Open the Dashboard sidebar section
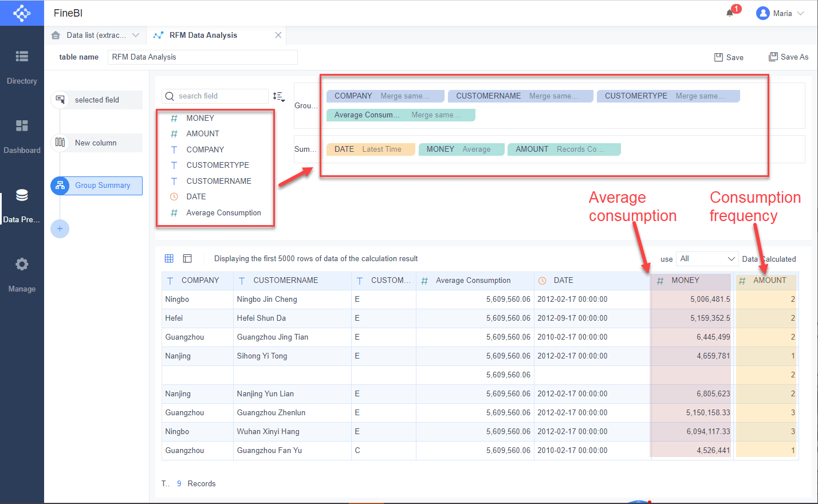The height and width of the screenshot is (504, 818). 22,136
